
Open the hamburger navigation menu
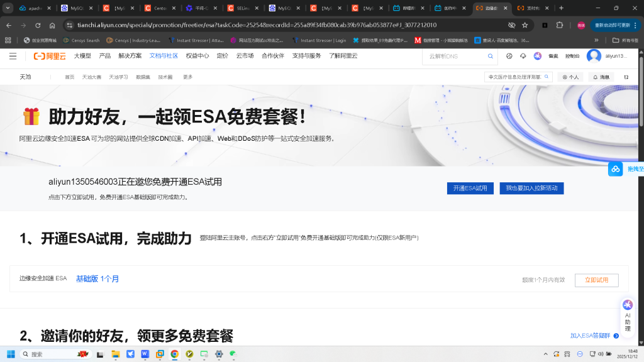click(13, 56)
